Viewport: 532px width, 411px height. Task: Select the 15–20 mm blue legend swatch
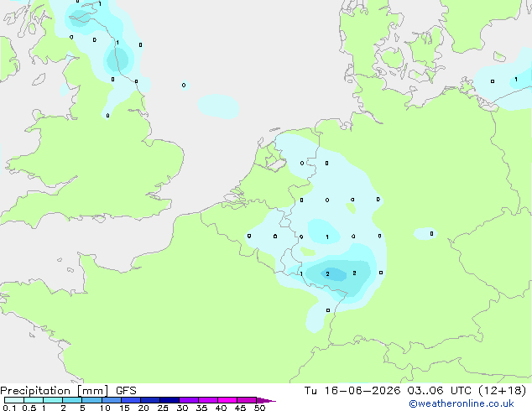[x=131, y=400]
